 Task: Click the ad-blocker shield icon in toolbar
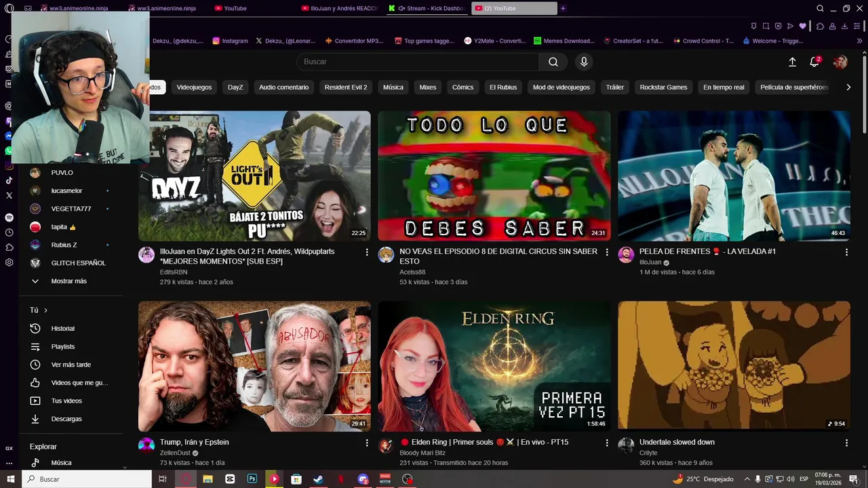click(778, 26)
